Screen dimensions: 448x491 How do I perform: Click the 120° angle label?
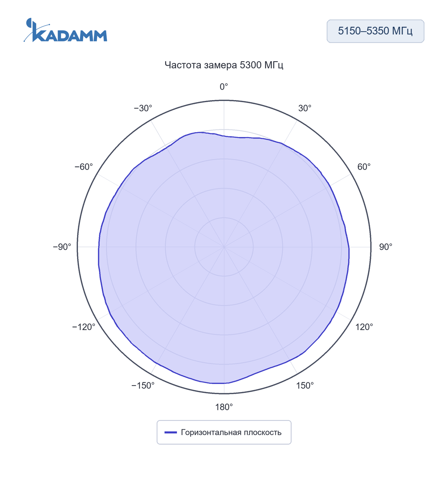364,327
